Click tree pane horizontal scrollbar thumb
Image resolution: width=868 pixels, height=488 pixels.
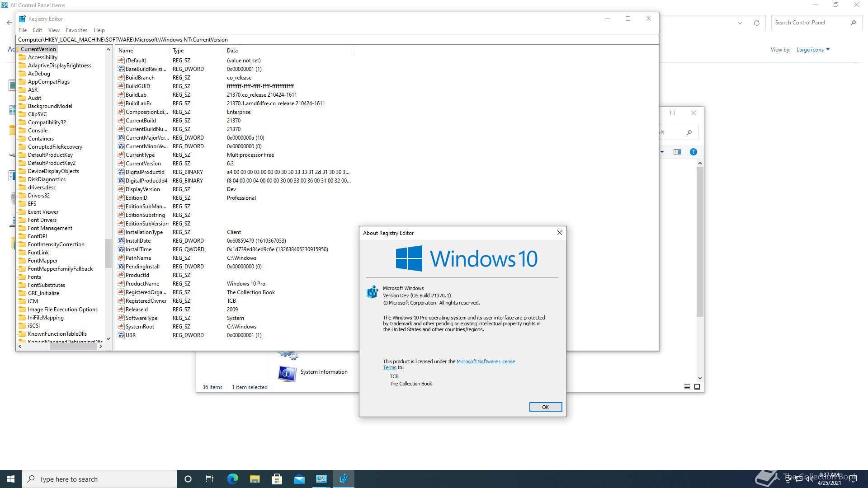point(73,347)
